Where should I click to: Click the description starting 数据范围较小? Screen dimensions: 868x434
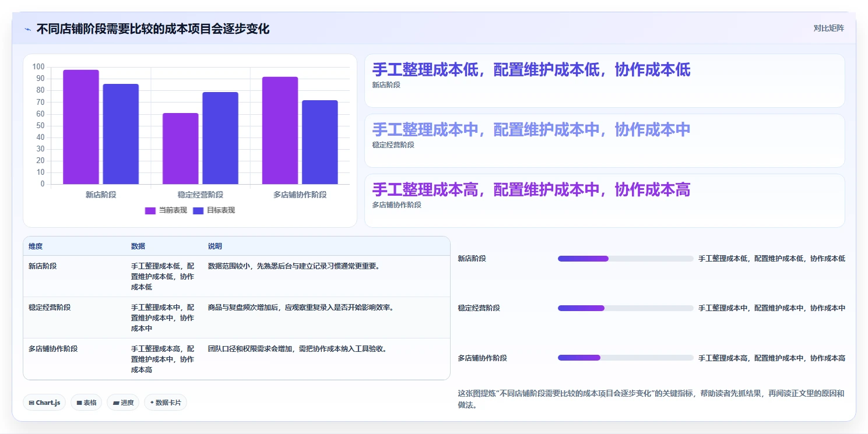294,266
